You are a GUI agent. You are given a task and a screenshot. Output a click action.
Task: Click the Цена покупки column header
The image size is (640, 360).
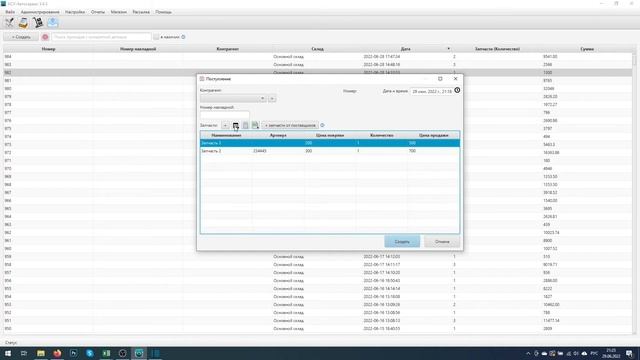pyautogui.click(x=330, y=135)
